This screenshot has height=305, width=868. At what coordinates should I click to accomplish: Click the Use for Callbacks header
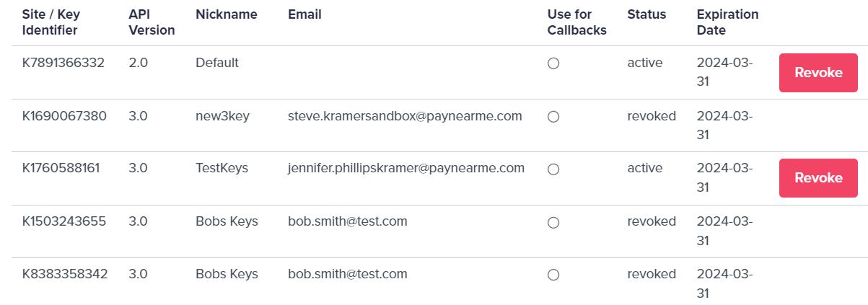(577, 22)
